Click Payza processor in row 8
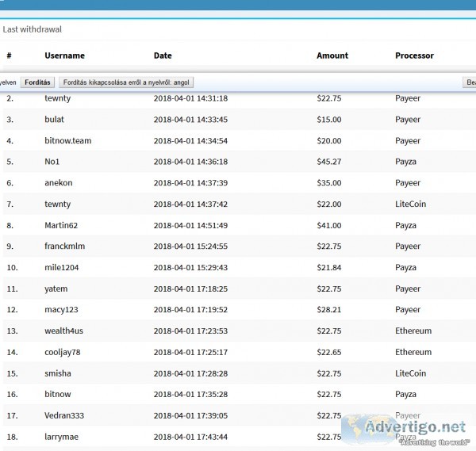Screen dimensions: 476x451 click(x=405, y=225)
